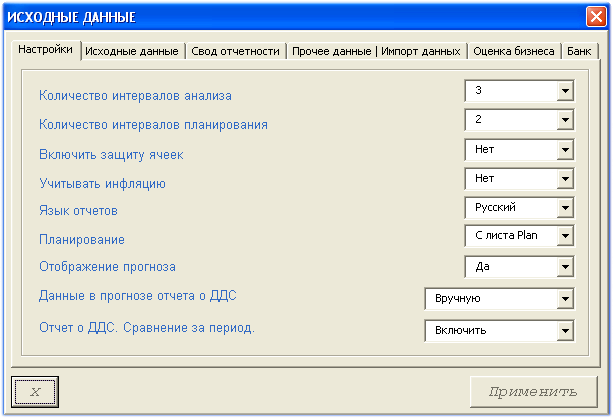
Task: Open the Включить защиту ячеек dropdown arrow
Action: 565,149
